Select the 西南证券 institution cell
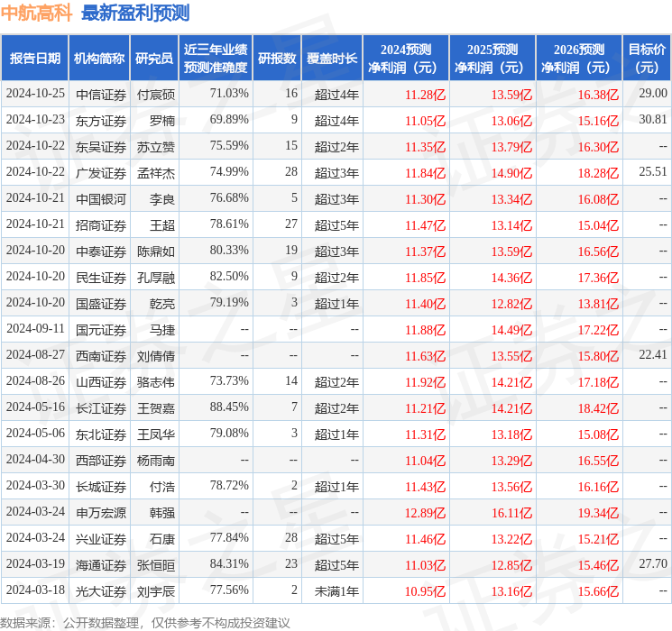The height and width of the screenshot is (631, 672). point(101,356)
